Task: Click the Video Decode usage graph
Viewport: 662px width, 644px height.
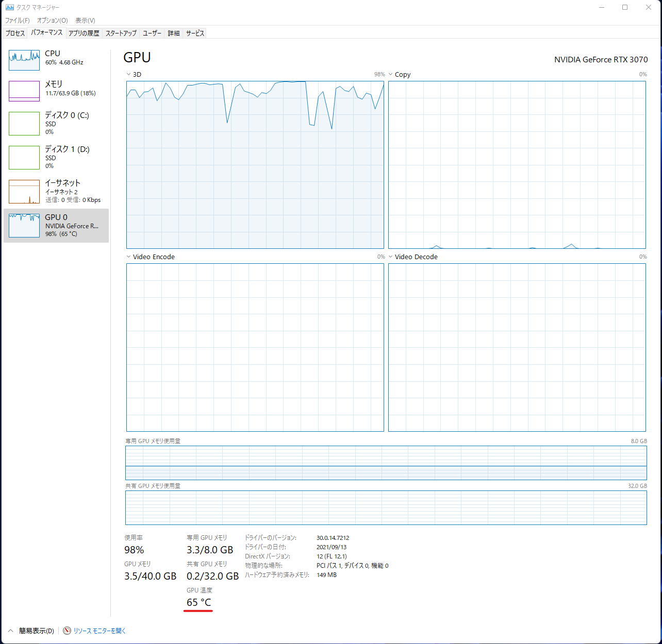Action: (517, 347)
